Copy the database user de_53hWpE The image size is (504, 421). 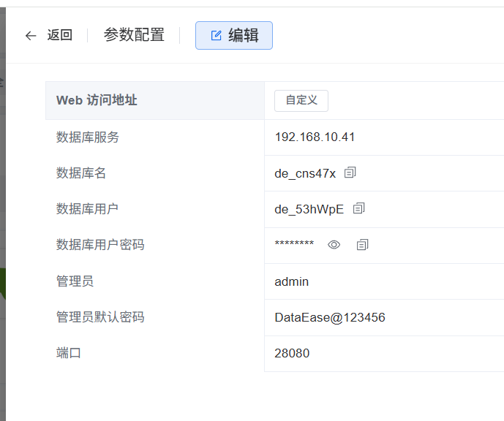tap(358, 209)
